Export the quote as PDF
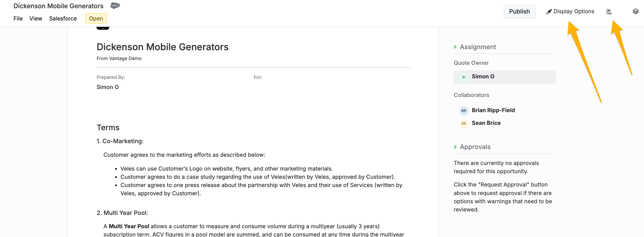 point(609,12)
